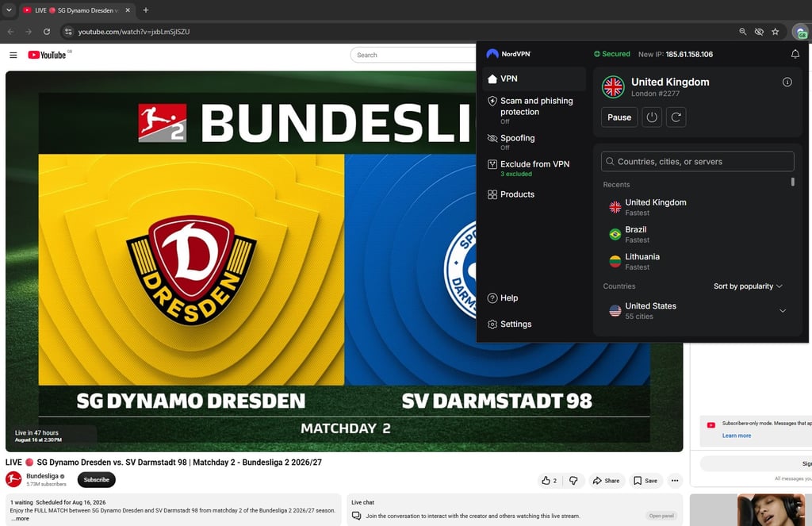Click the crossed-eye privacy icon in address bar

click(759, 32)
